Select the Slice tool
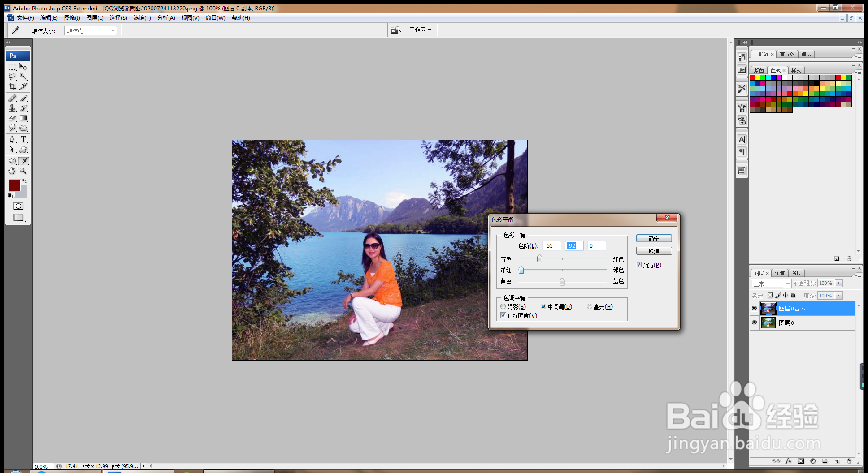Image resolution: width=868 pixels, height=473 pixels. pyautogui.click(x=24, y=86)
